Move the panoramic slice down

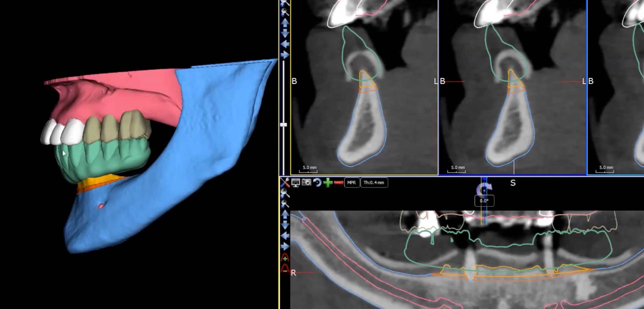(285, 225)
